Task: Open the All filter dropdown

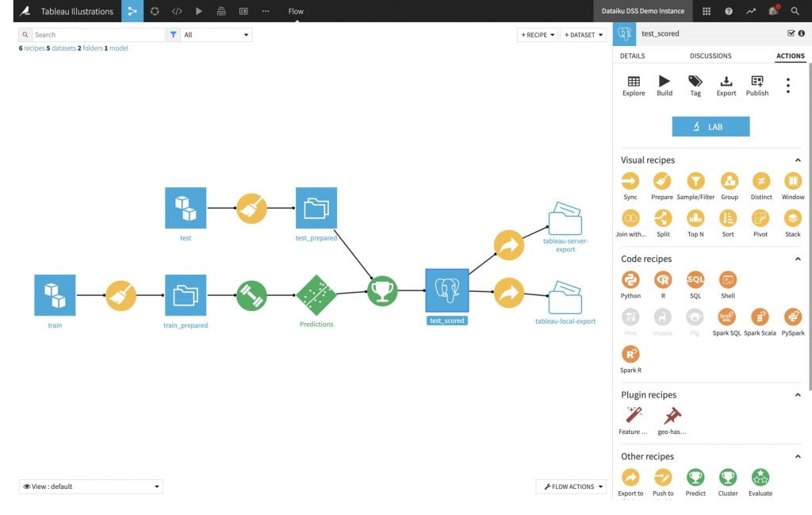Action: tap(216, 35)
